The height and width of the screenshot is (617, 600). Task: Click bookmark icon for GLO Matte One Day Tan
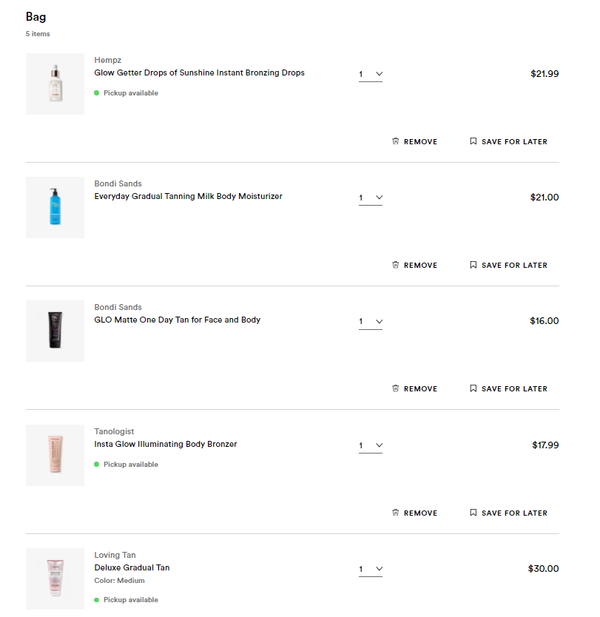pyautogui.click(x=473, y=389)
